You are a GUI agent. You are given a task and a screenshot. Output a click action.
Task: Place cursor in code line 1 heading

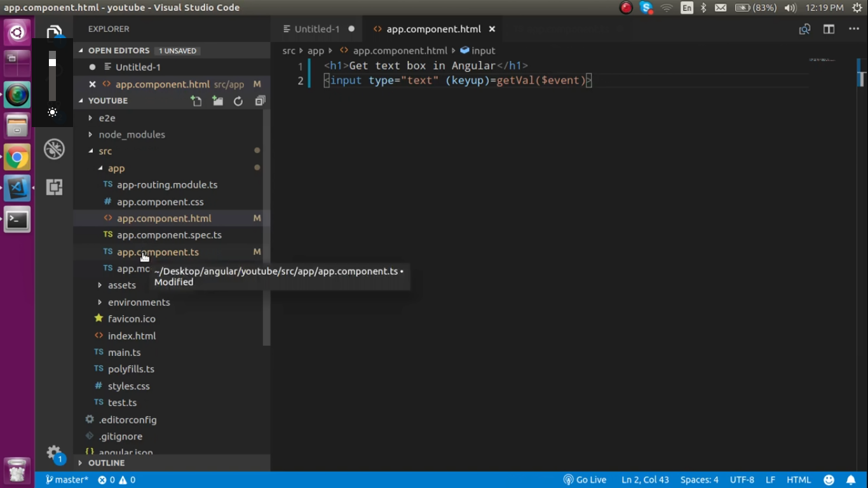(426, 65)
